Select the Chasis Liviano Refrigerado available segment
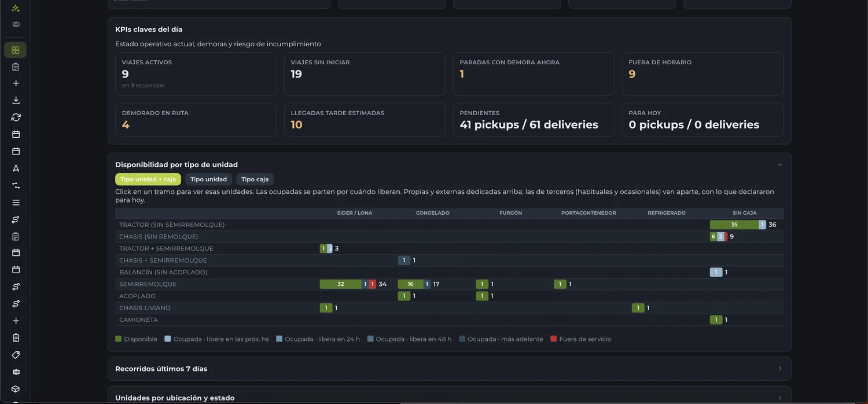868x404 pixels. pyautogui.click(x=638, y=308)
